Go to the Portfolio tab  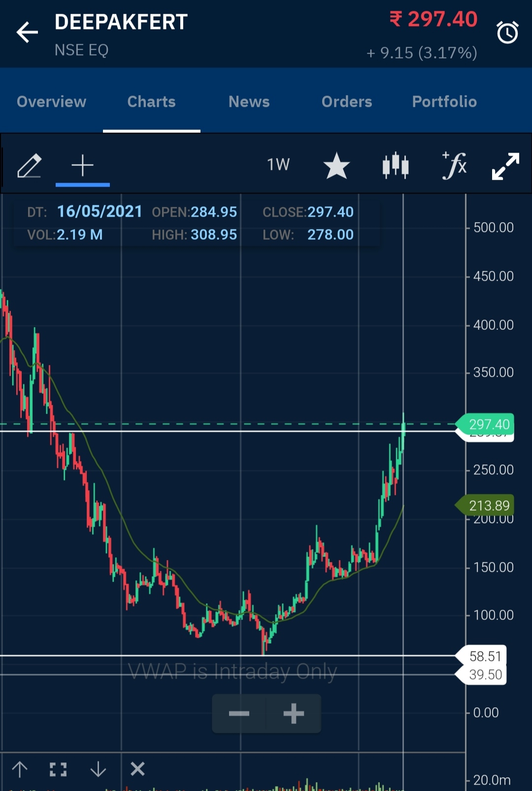444,101
